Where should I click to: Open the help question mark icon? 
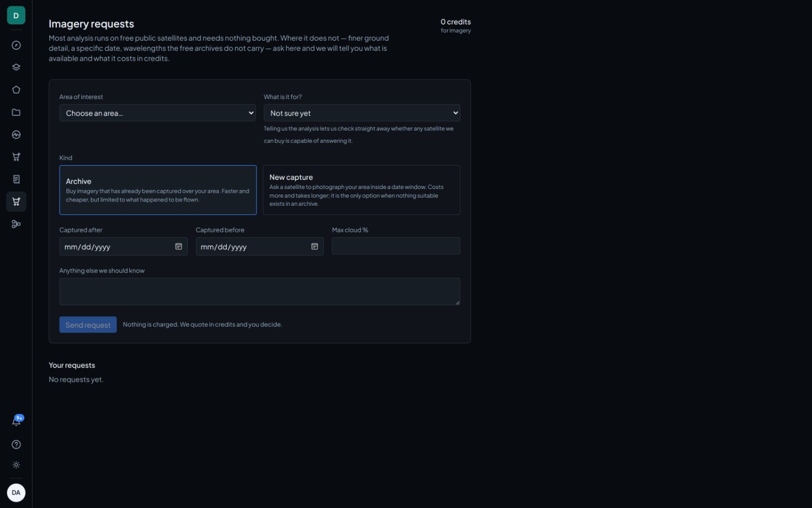coord(16,445)
